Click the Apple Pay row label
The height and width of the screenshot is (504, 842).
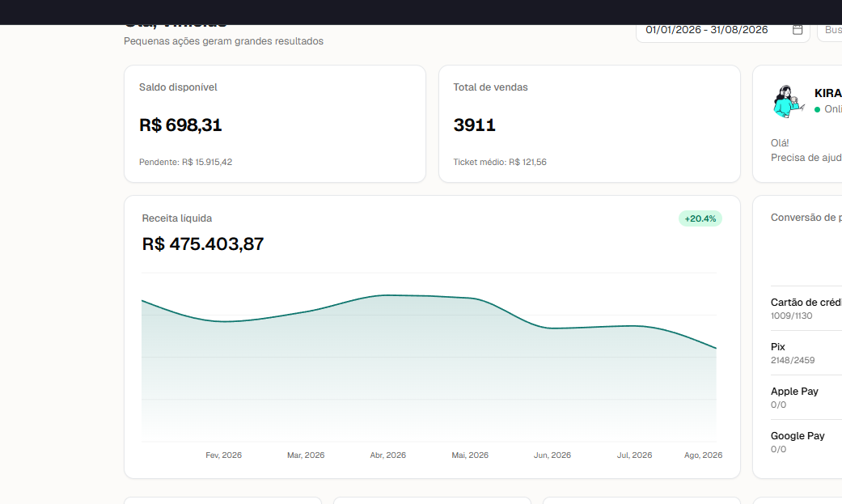point(794,392)
